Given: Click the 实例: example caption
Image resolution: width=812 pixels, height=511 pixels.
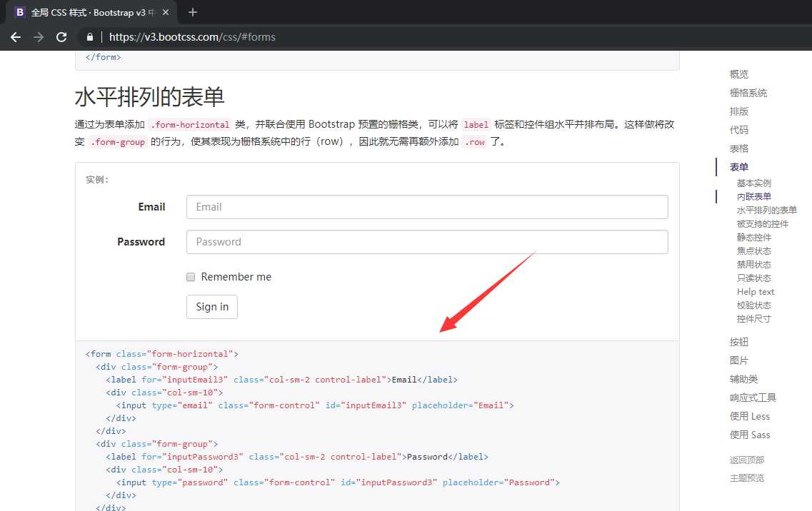Looking at the screenshot, I should pyautogui.click(x=97, y=180).
